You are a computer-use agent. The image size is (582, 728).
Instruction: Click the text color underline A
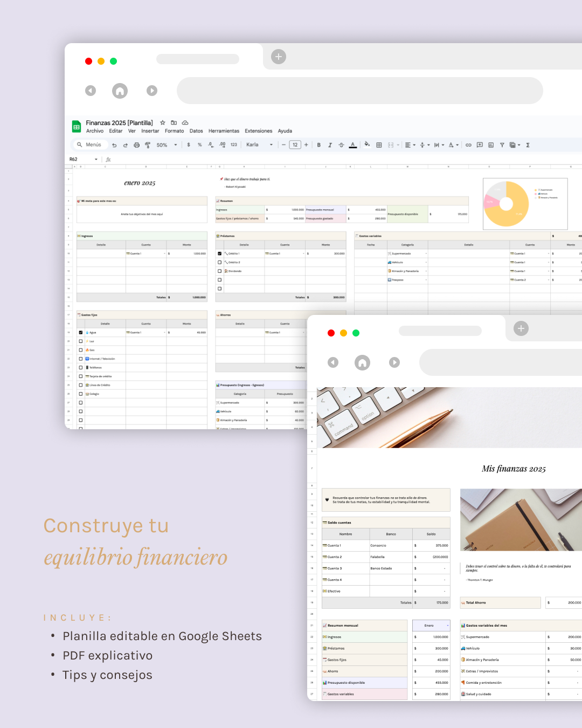[x=353, y=145]
